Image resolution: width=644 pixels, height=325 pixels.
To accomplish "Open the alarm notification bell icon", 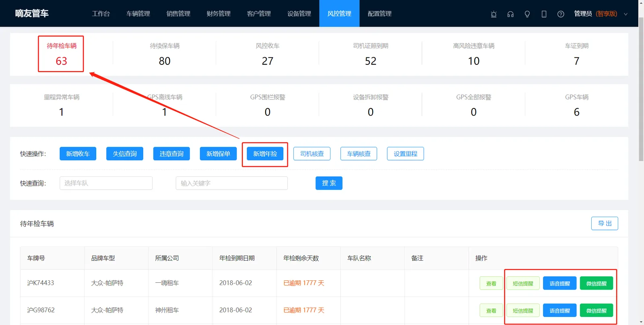I will tap(493, 14).
